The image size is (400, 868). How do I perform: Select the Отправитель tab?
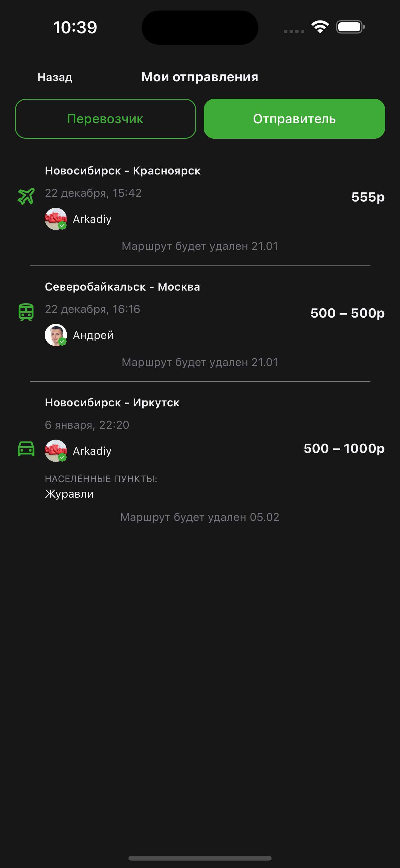tap(294, 119)
